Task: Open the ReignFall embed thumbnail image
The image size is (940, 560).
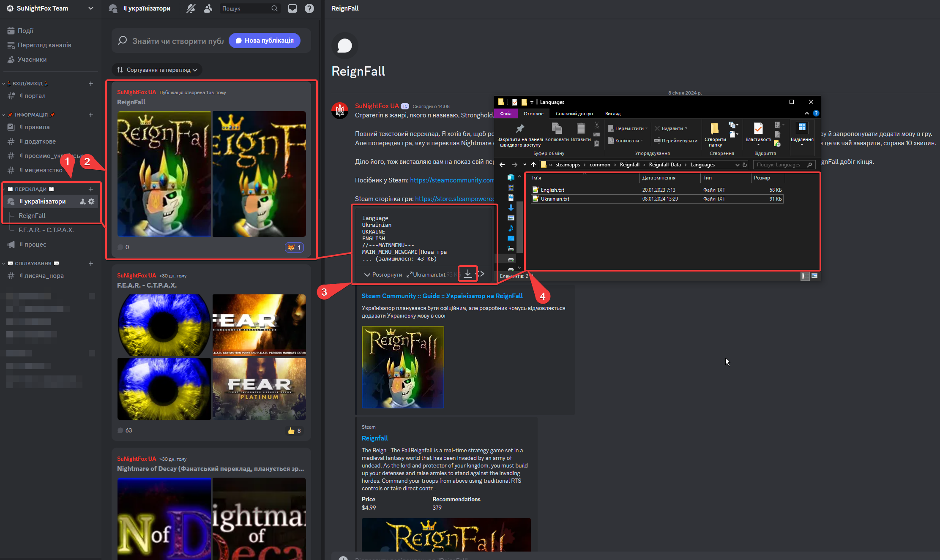Action: (x=403, y=367)
